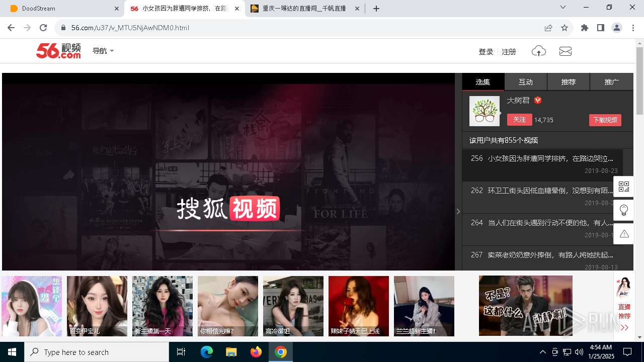The height and width of the screenshot is (362, 644).
Task: Expand the 导航 navigation dropdown
Action: pyautogui.click(x=103, y=51)
